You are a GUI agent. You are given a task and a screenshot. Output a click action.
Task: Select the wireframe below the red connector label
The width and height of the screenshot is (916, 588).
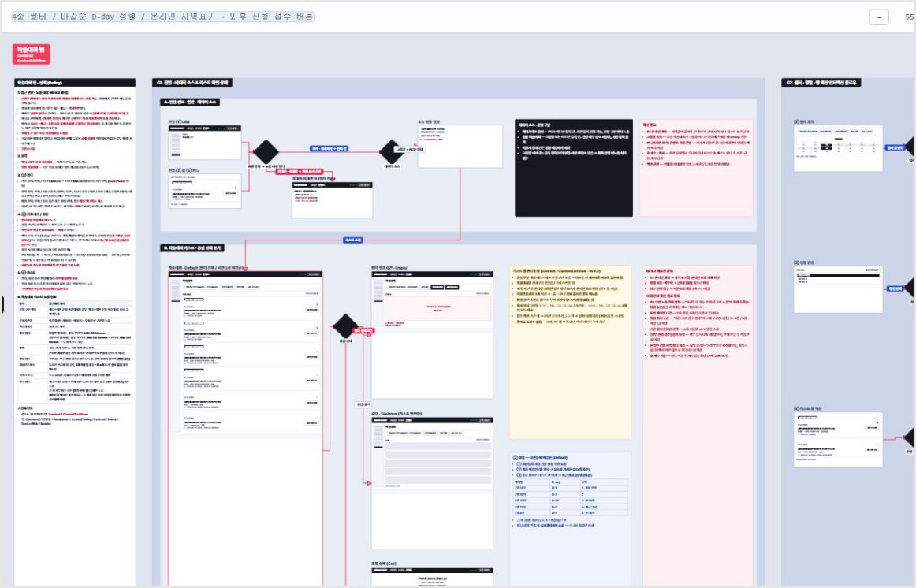pyautogui.click(x=332, y=199)
